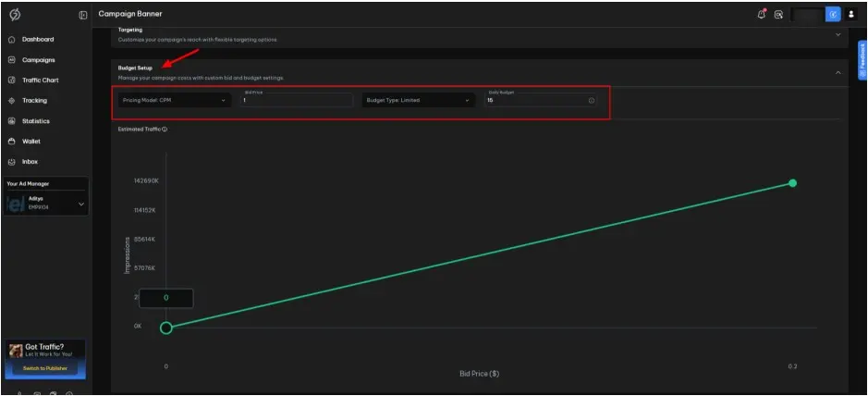Screen dimensions: 868x396
Task: Click the app logo in the sidebar
Action: pyautogui.click(x=15, y=15)
